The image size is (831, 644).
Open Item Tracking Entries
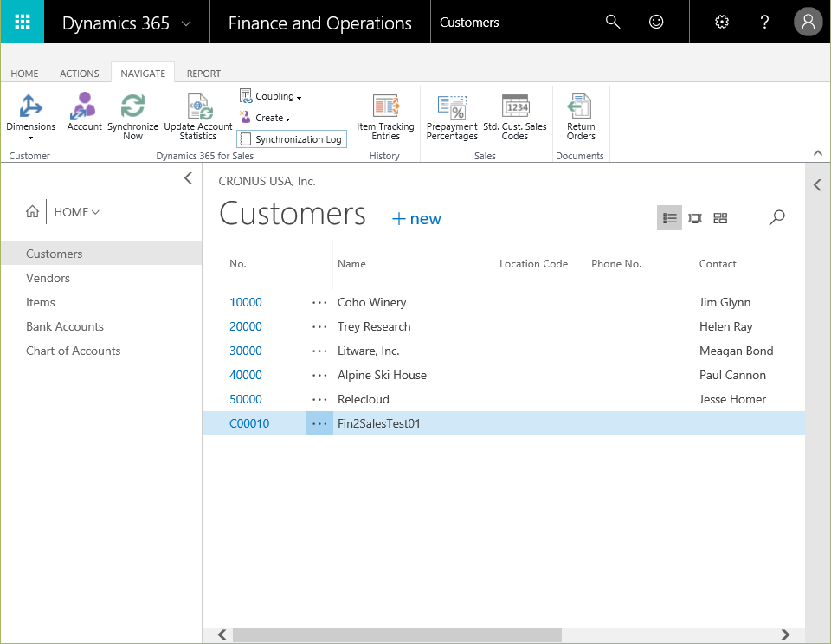[385, 117]
